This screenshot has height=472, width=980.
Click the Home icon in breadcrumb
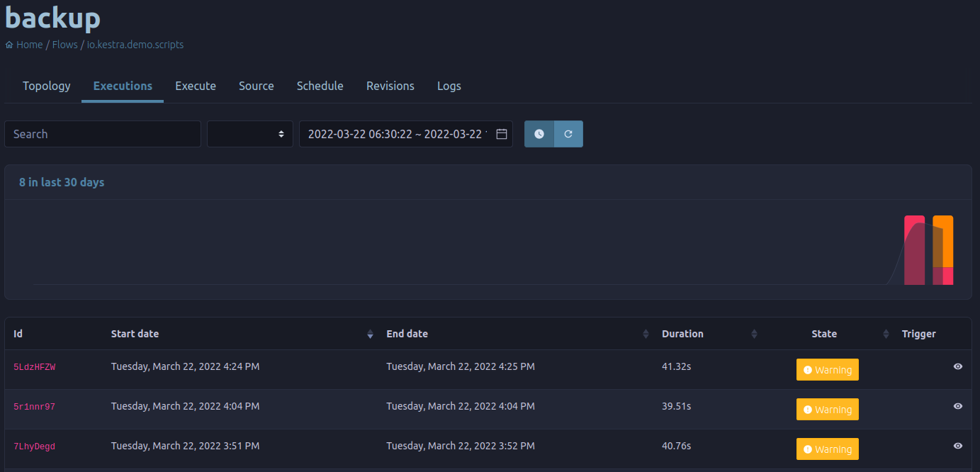(9, 45)
